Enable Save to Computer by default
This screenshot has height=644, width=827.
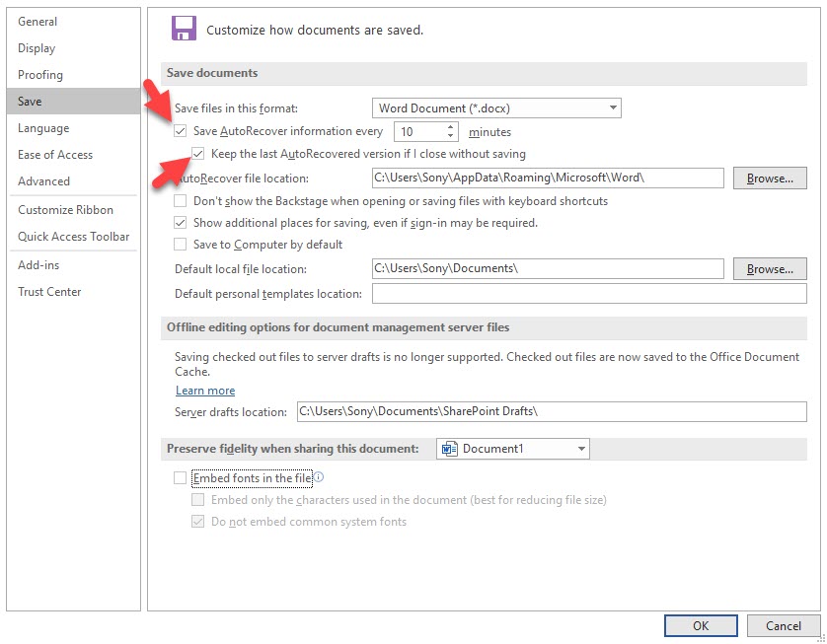180,245
